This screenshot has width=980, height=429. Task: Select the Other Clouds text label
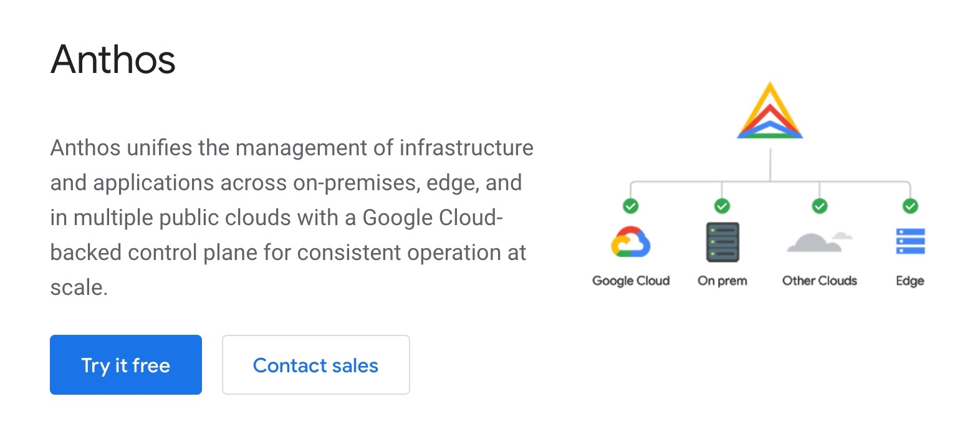(x=819, y=281)
